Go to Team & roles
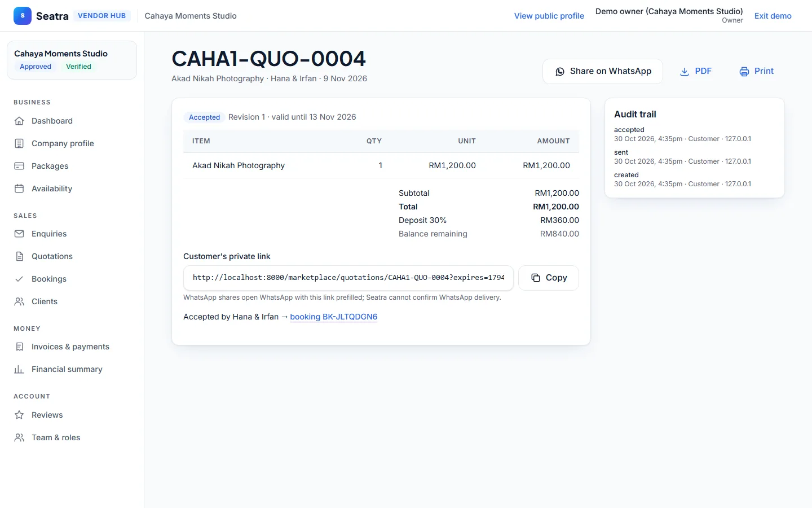Image resolution: width=812 pixels, height=508 pixels. 72,437
